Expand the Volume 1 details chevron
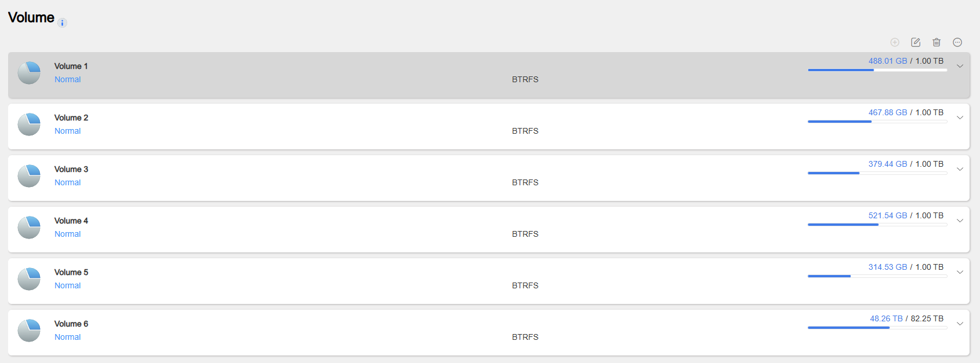 960,66
